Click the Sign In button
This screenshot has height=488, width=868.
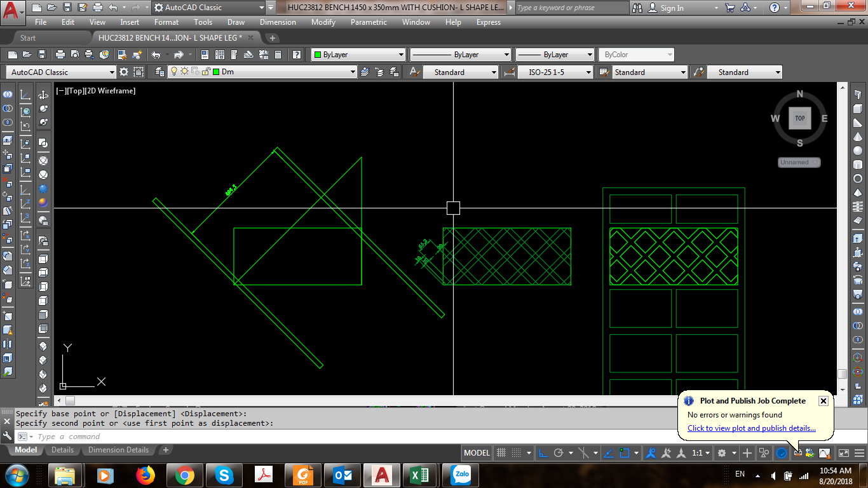click(x=666, y=8)
